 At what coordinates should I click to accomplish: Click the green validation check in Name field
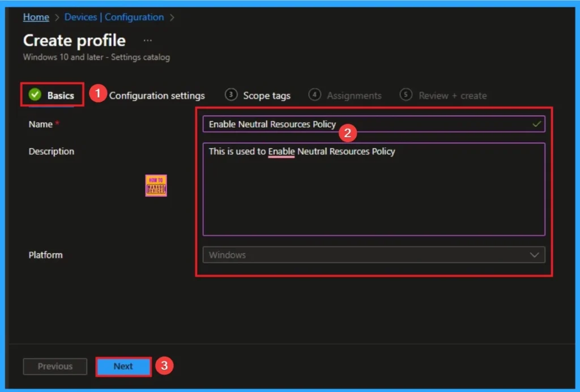tap(536, 124)
